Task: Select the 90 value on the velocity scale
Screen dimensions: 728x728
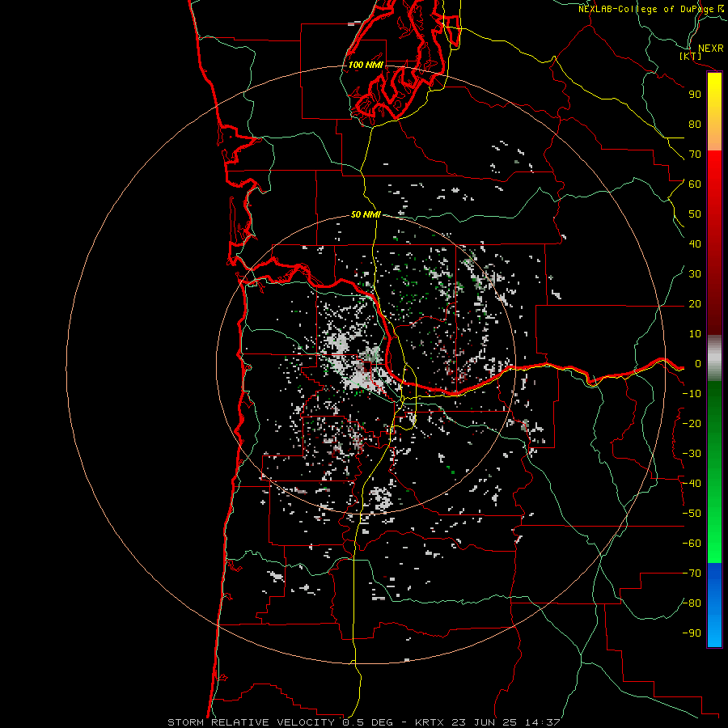Action: tap(695, 95)
